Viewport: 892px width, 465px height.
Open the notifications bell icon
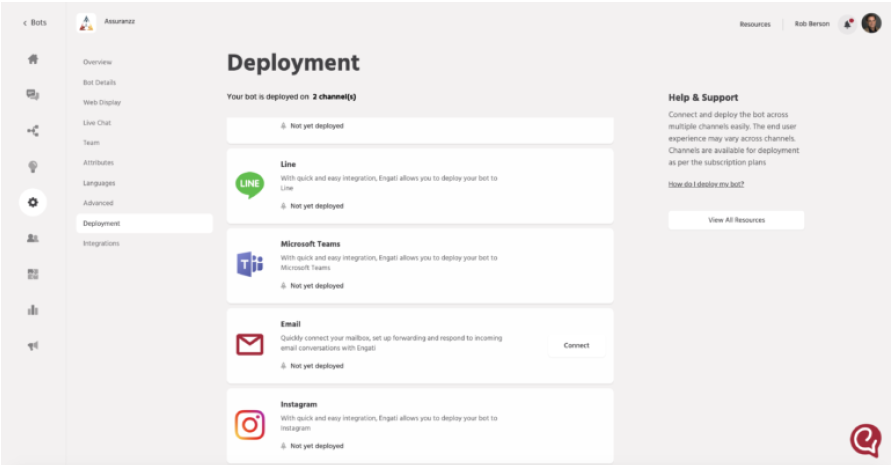point(848,24)
